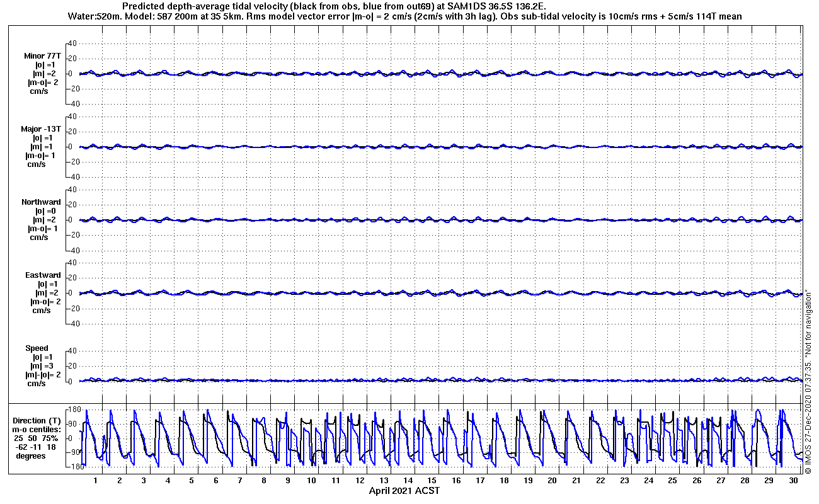819x504 pixels.
Task: Click the 90 tick of the Direction panel
Action: coord(72,424)
